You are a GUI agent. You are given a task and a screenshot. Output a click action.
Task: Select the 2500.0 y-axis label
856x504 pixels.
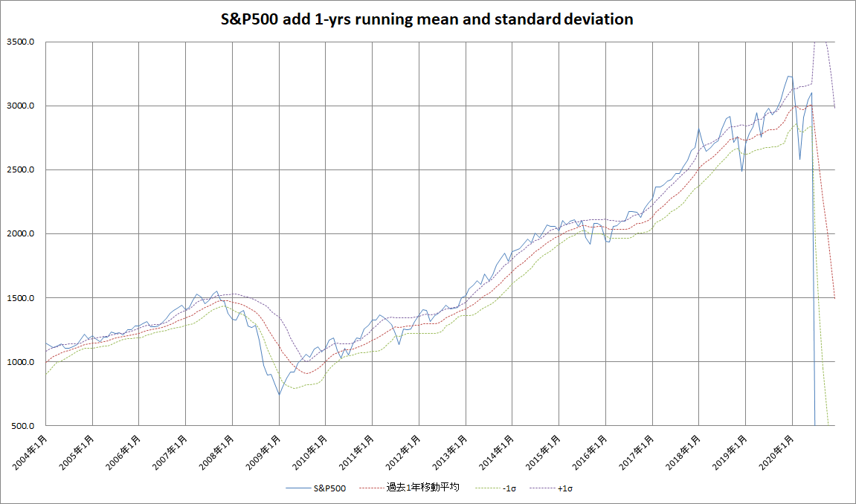click(22, 169)
